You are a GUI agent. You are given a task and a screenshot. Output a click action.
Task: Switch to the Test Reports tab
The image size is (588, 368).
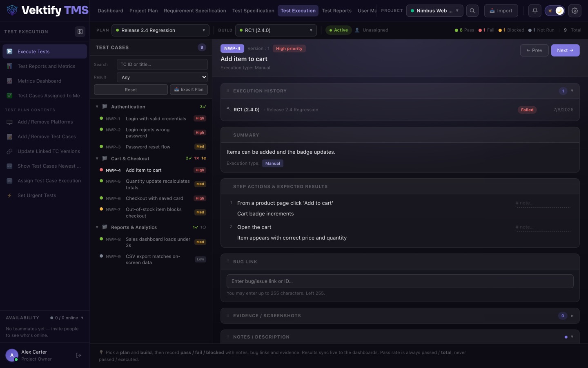point(336,11)
